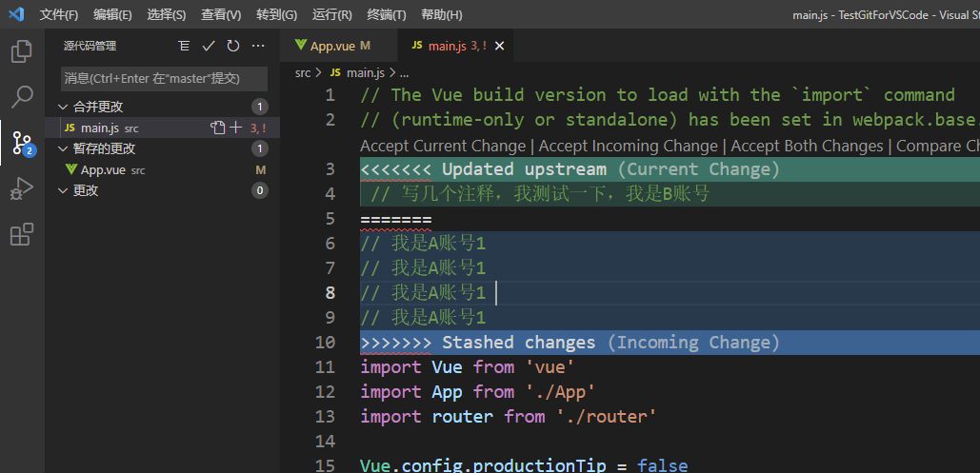Click line number 8 in the gutter

pyautogui.click(x=330, y=293)
